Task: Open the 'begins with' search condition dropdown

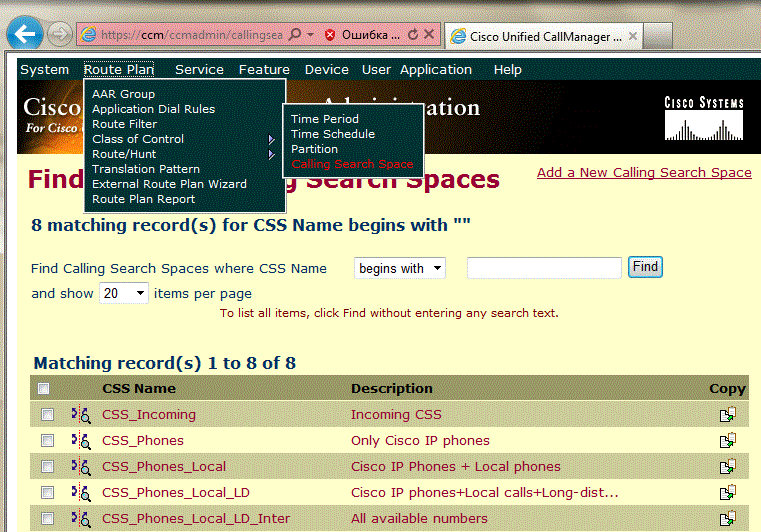Action: click(x=399, y=268)
